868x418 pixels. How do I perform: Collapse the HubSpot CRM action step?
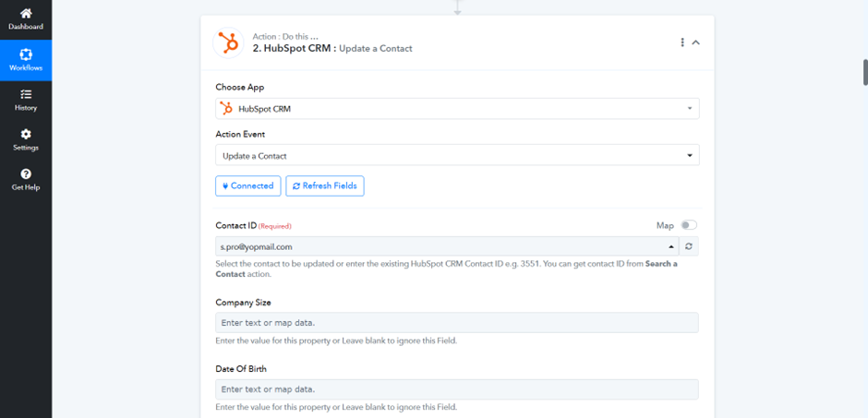tap(696, 42)
